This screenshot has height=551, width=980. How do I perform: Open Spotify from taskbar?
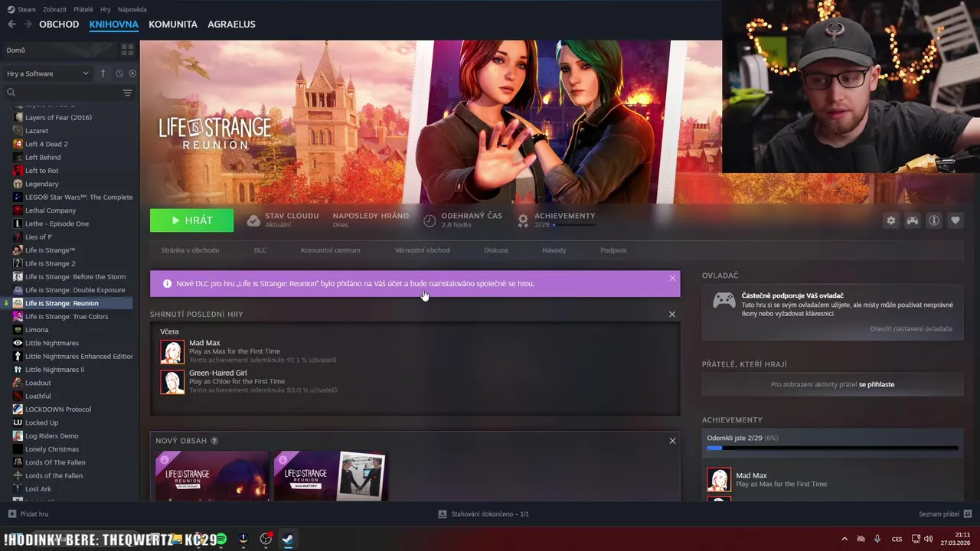[221, 539]
